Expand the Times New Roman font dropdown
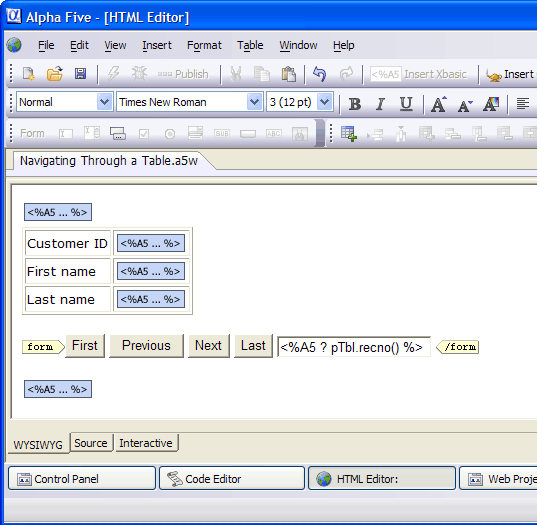 point(254,102)
